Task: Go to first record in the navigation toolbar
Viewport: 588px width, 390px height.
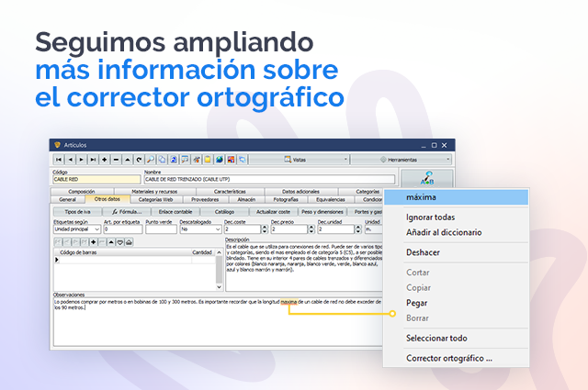Action: 60,159
